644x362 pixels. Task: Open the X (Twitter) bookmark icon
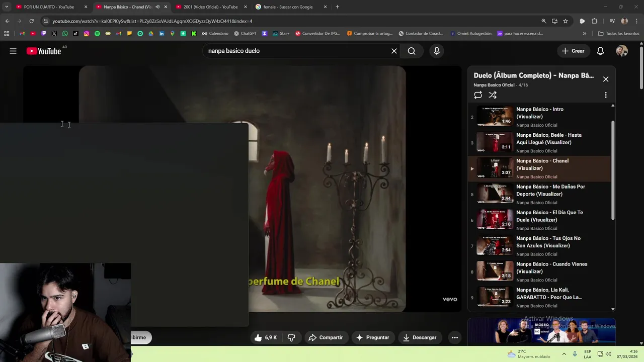pyautogui.click(x=54, y=34)
